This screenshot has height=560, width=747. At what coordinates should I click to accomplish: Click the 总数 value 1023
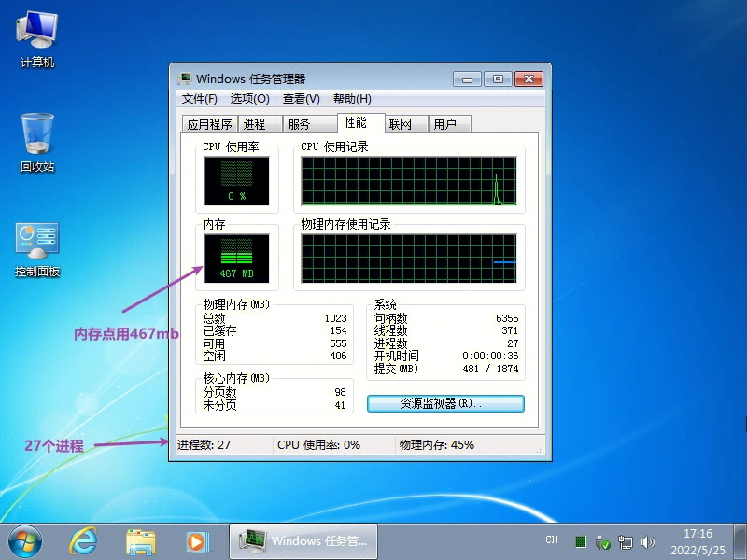[x=336, y=318]
